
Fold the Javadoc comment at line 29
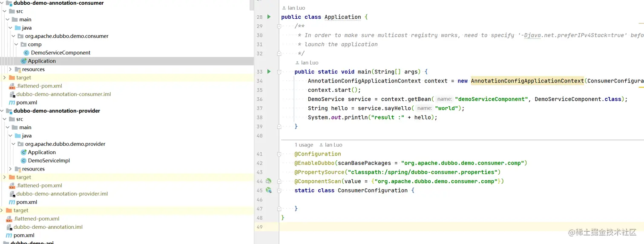[x=279, y=26]
